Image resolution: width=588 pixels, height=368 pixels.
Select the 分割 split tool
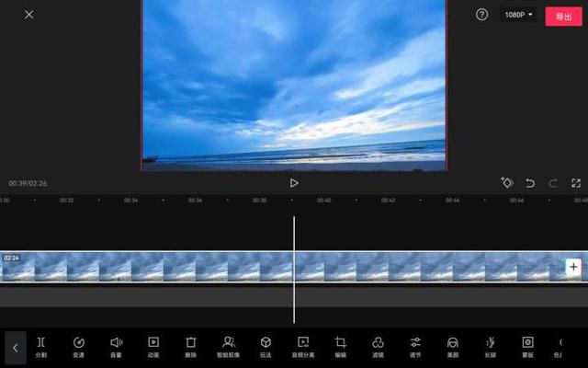(x=40, y=348)
